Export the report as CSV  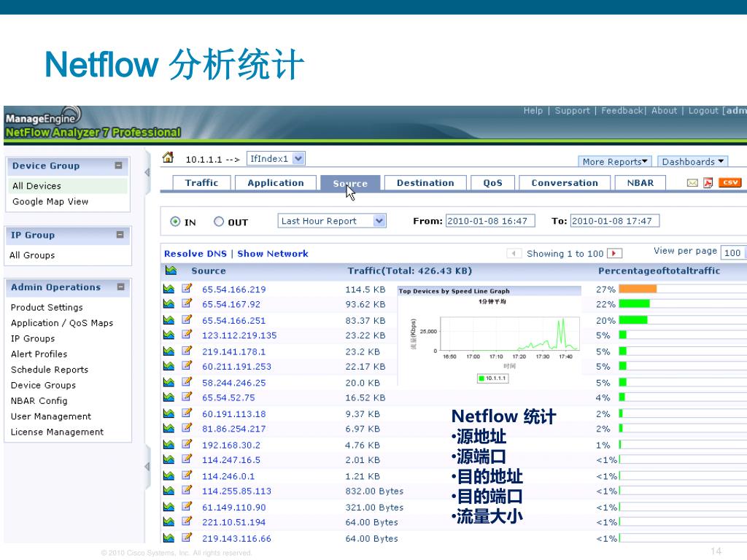[x=729, y=182]
